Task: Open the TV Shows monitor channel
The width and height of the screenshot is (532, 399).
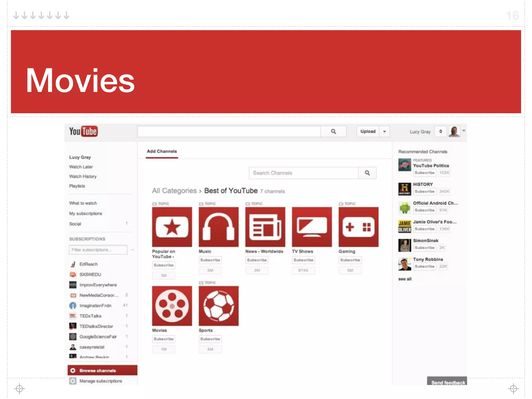Action: coord(312,227)
